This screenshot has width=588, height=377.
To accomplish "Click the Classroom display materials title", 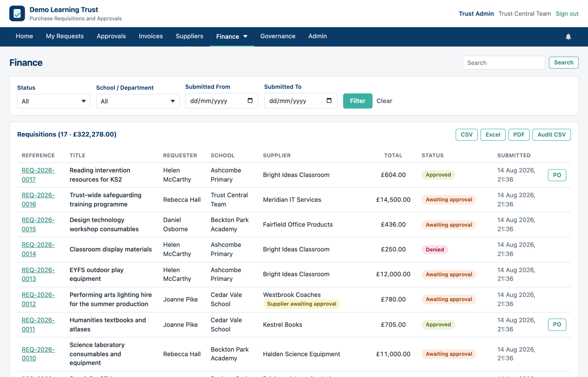I will [111, 249].
